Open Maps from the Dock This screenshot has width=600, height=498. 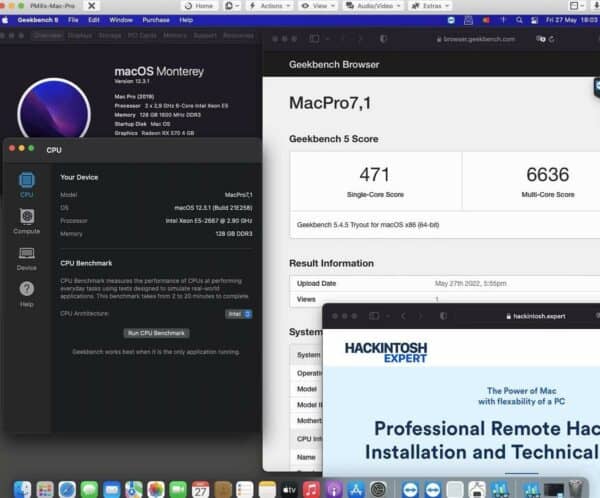tap(134, 489)
